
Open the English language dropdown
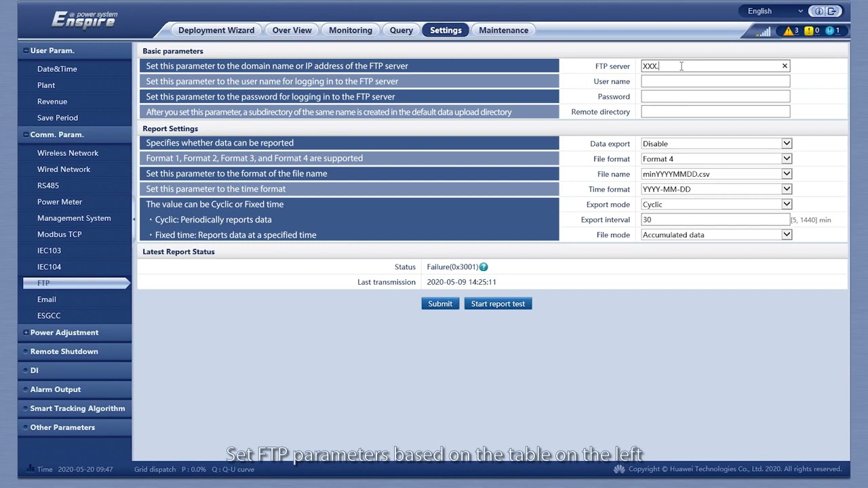tap(775, 11)
